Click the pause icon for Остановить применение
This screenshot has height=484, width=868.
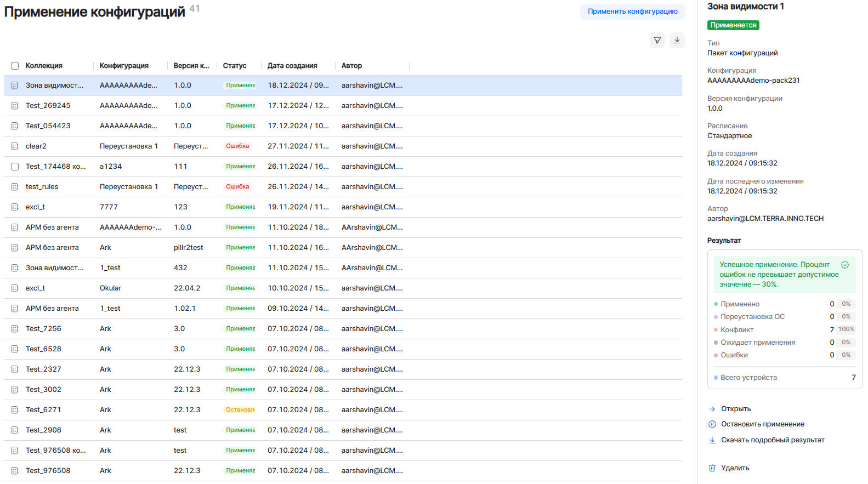712,424
